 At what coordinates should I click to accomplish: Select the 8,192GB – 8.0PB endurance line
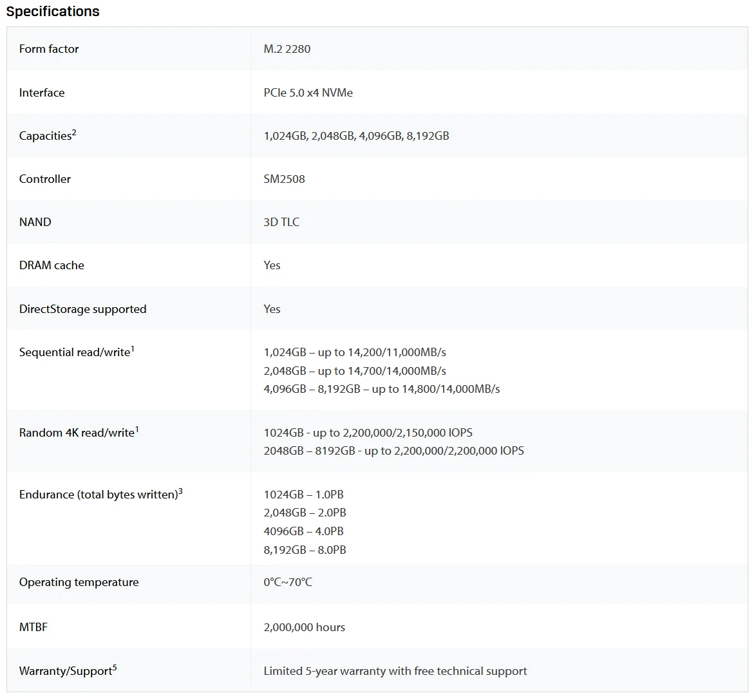pyautogui.click(x=305, y=550)
